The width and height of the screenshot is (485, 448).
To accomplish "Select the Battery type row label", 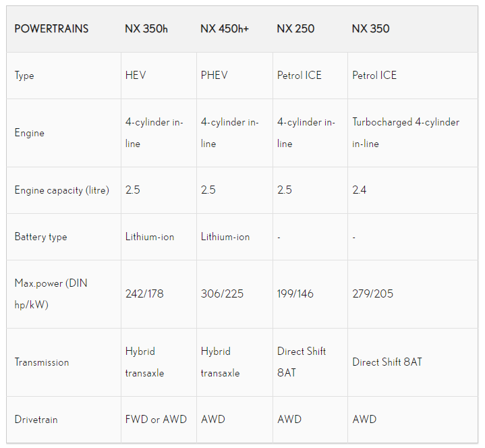I will pos(41,237).
